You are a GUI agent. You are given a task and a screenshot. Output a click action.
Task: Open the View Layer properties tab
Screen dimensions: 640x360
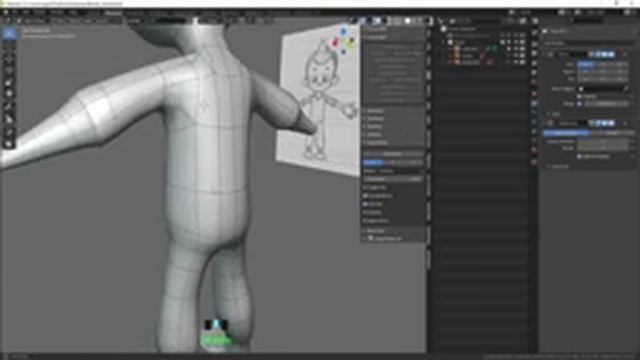534,63
